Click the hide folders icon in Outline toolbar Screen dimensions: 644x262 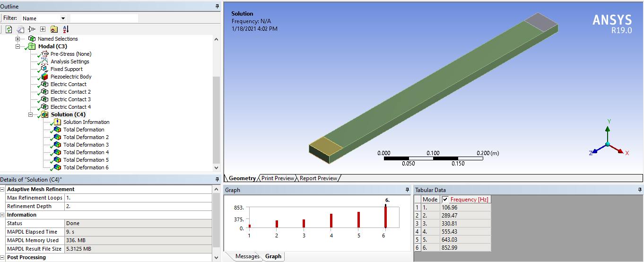[x=54, y=29]
